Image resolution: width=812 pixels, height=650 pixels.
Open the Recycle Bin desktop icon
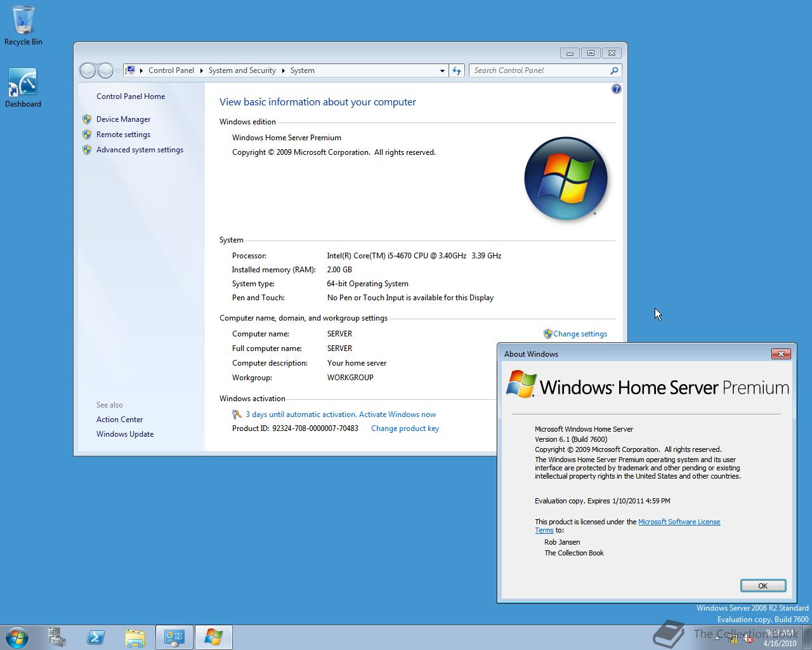point(23,25)
